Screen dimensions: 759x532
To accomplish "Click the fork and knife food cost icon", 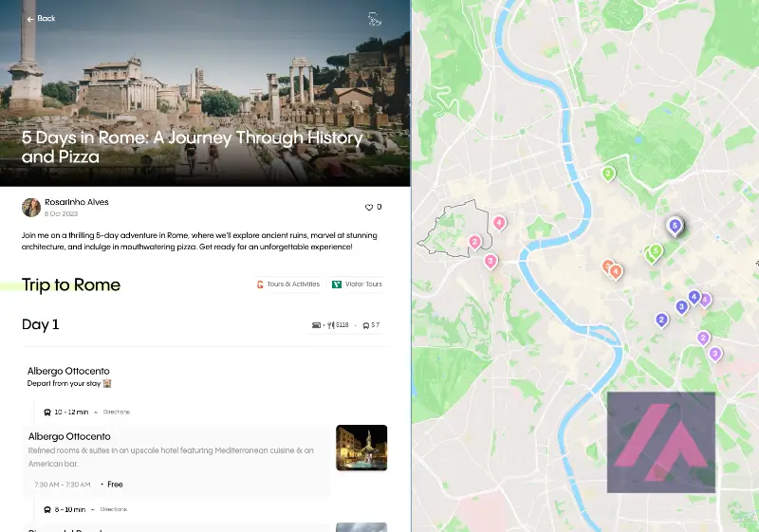I will (x=330, y=325).
